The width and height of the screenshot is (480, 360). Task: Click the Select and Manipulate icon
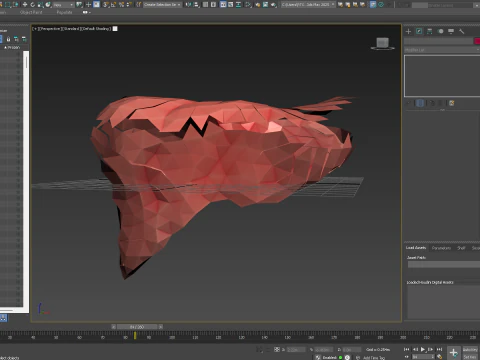coord(88,5)
